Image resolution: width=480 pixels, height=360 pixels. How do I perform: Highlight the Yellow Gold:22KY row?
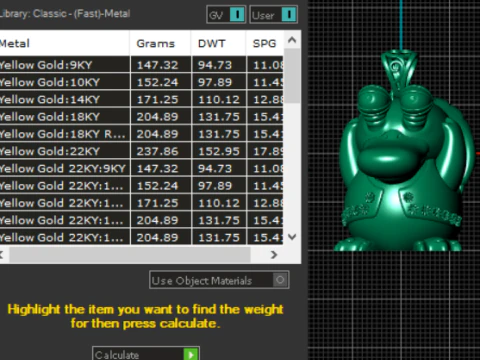coord(141,151)
